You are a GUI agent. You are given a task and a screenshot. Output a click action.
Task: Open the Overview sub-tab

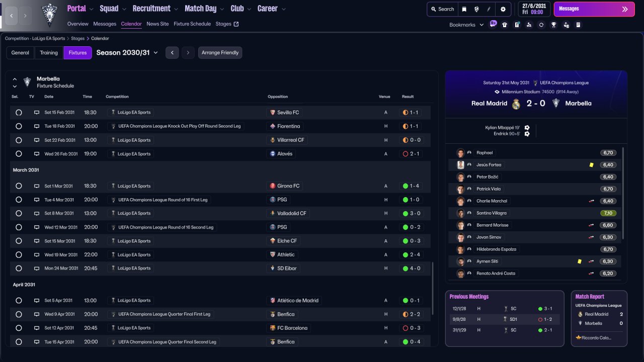pyautogui.click(x=77, y=24)
